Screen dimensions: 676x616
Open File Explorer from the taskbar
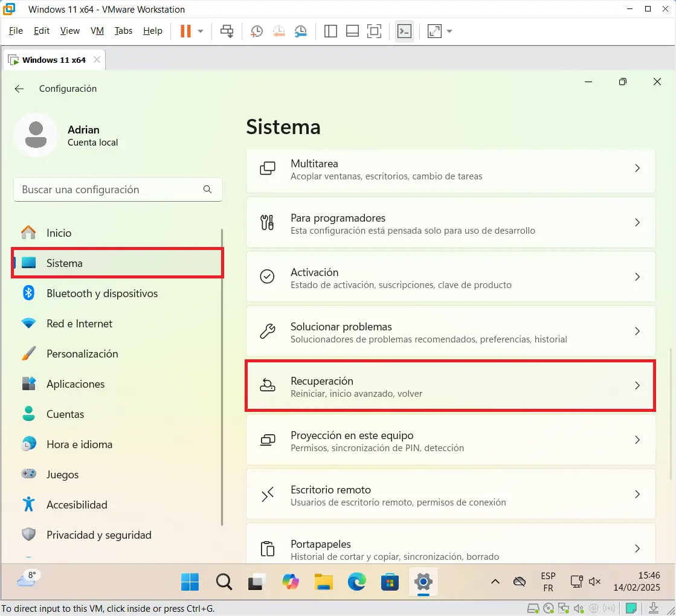point(323,582)
